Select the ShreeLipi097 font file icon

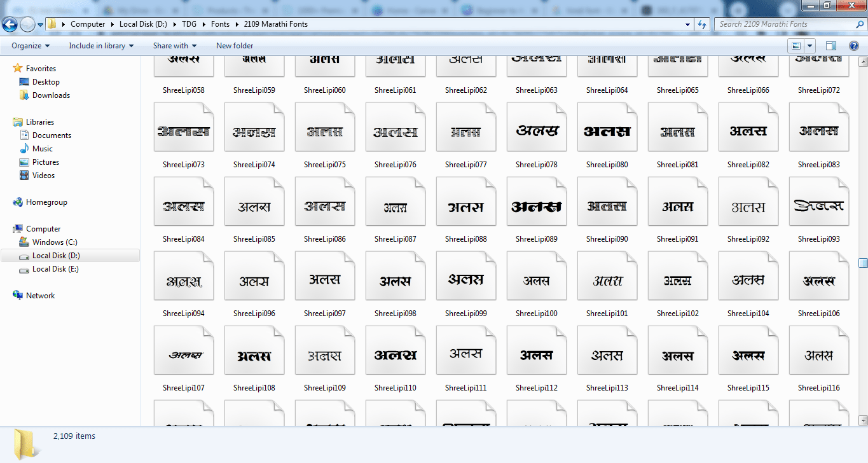[325, 276]
